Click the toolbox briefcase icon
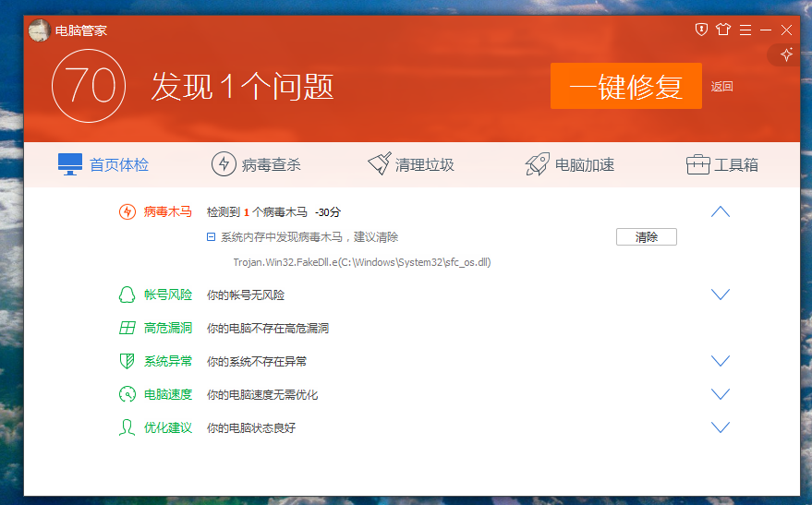Viewport: 812px width, 505px height. (x=698, y=164)
